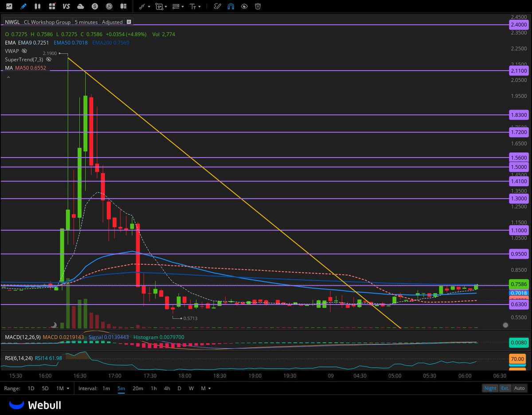Viewport: 532px width, 415px height.
Task: Click the RSI(6,14,24) indicator label
Action: click(18, 358)
